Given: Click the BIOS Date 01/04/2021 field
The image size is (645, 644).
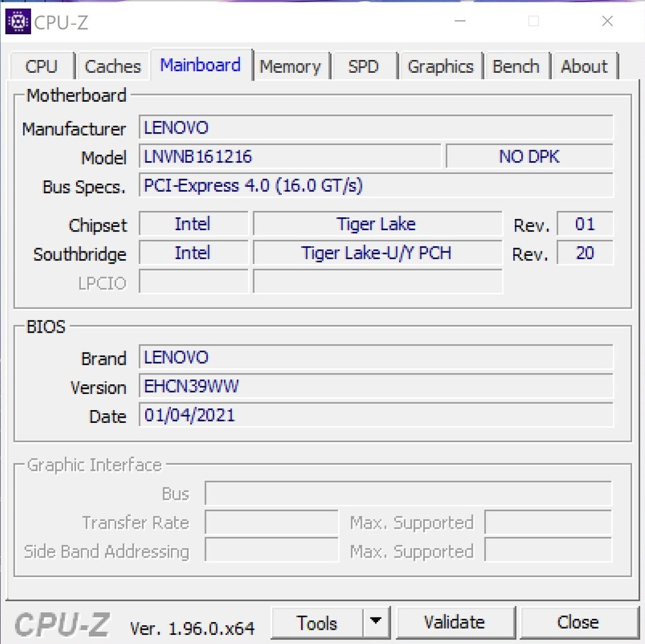Looking at the screenshot, I should (376, 415).
